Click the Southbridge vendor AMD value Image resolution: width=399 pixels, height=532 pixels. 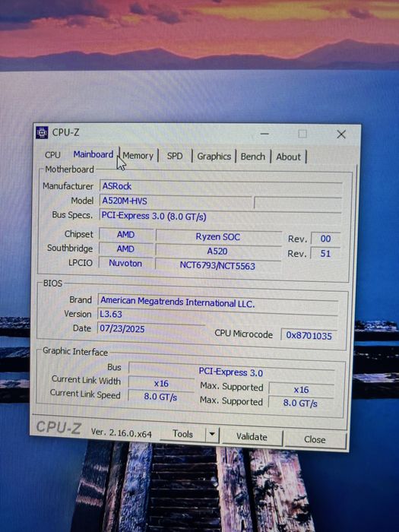pos(125,249)
